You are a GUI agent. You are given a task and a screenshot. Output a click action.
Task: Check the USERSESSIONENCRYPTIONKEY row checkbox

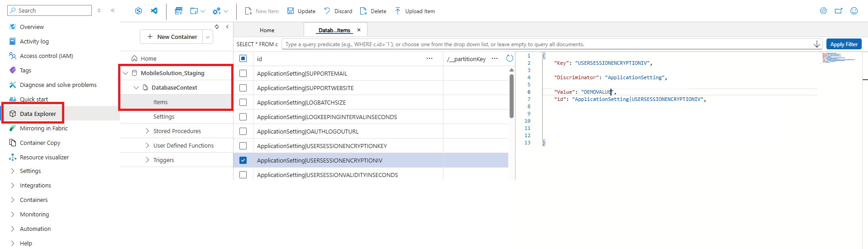tap(243, 146)
